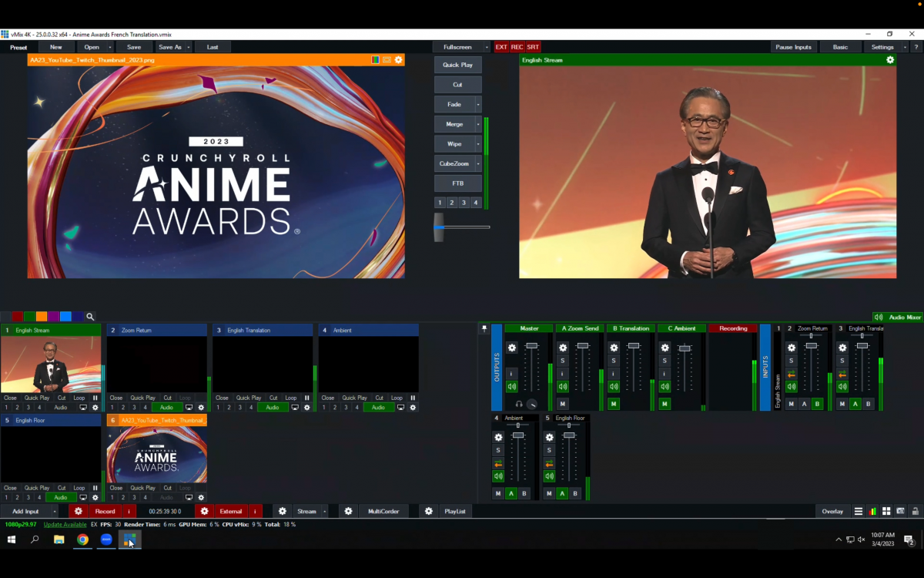Click Basic in the top right
This screenshot has width=924, height=578.
(840, 47)
